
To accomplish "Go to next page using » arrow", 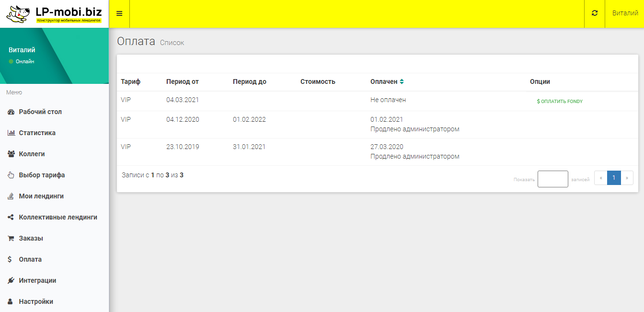I will point(627,178).
